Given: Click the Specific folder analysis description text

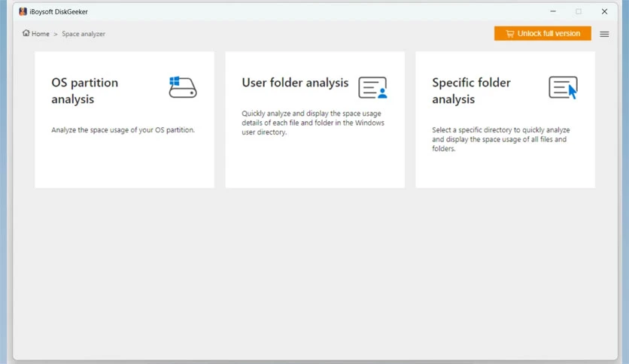Looking at the screenshot, I should pos(500,139).
